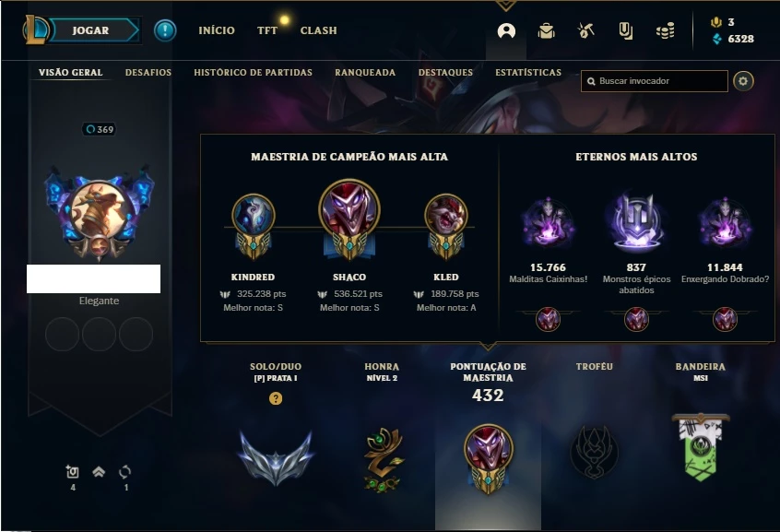The width and height of the screenshot is (780, 532).
Task: Click the blue exclamation alert icon
Action: 165,30
